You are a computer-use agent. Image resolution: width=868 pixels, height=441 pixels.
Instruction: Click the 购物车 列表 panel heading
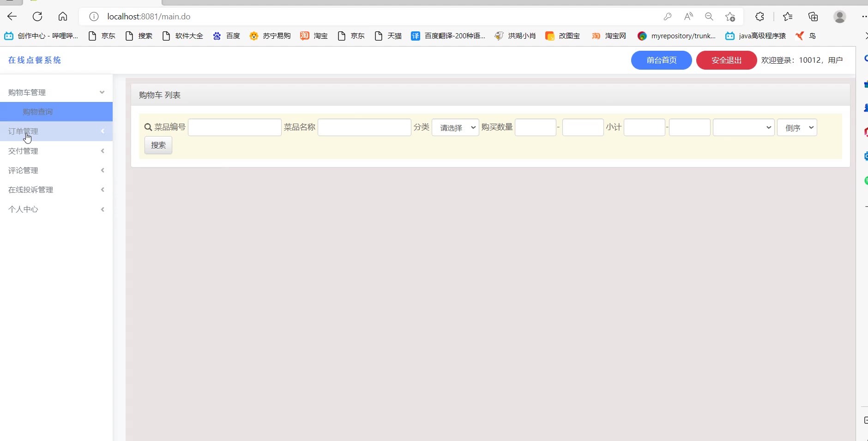160,95
